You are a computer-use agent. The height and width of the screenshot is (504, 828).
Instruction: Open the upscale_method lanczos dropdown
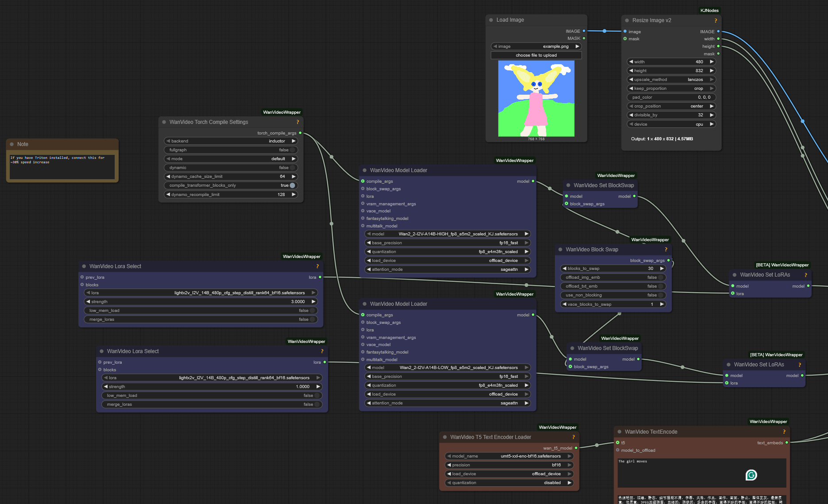[x=671, y=80]
